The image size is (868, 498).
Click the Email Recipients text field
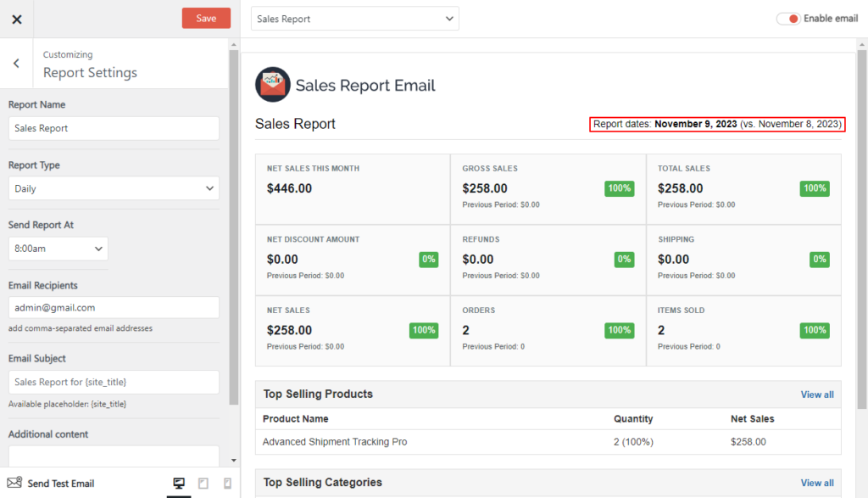pos(114,308)
